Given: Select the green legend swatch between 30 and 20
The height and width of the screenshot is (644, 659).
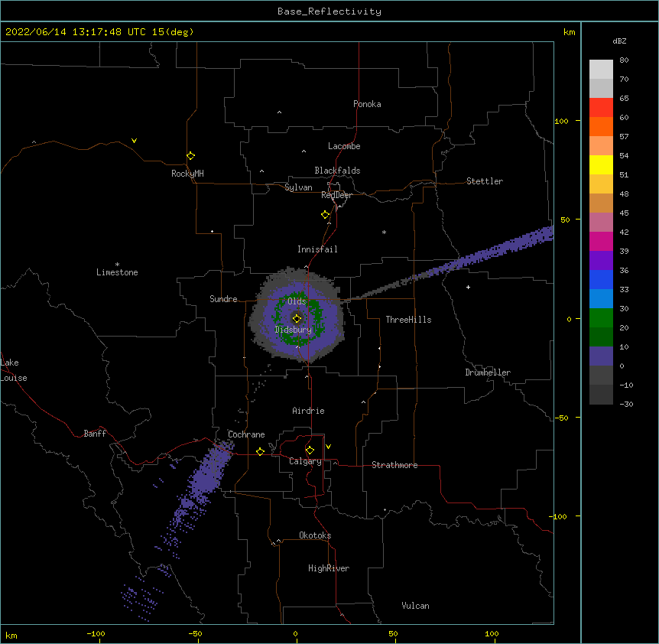Looking at the screenshot, I should click(601, 318).
